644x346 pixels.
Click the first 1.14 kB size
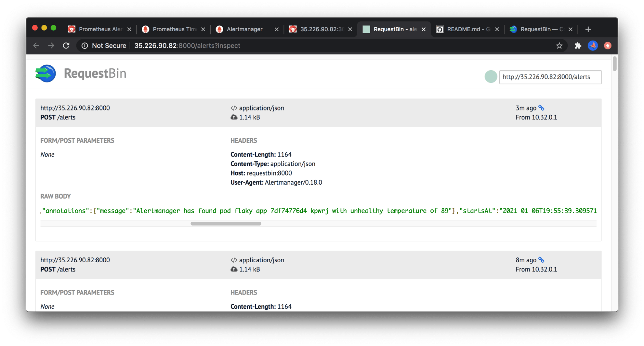pyautogui.click(x=249, y=117)
